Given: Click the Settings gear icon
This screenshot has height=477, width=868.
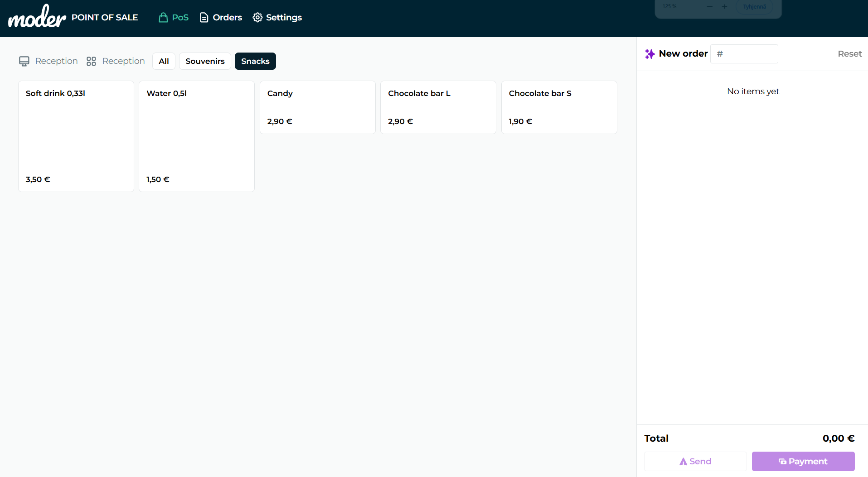Looking at the screenshot, I should 257,17.
